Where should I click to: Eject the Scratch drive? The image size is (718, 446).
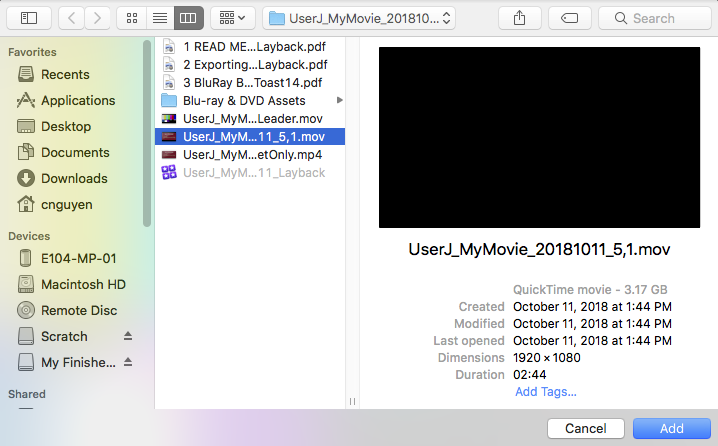[128, 336]
